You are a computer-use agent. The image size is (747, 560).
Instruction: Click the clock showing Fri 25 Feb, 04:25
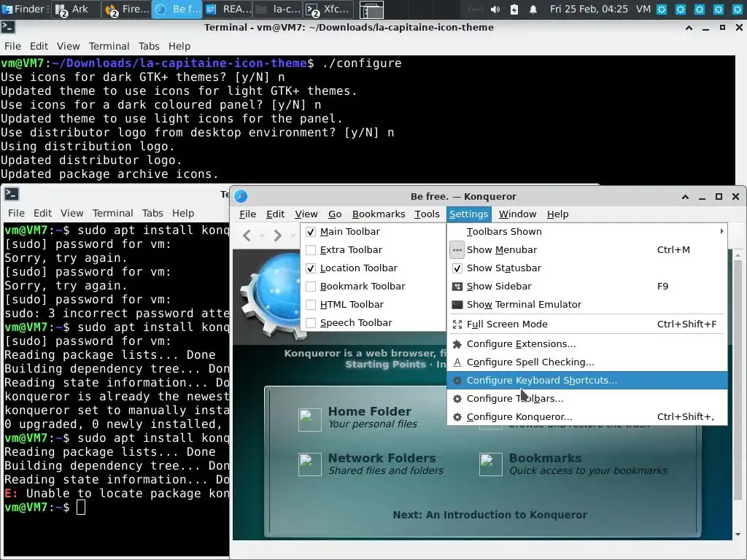pos(589,9)
